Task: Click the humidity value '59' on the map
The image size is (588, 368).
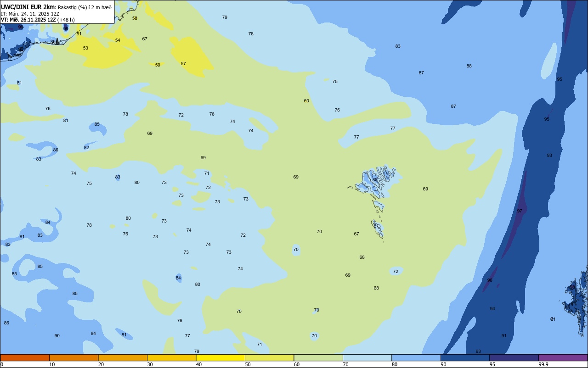Action: (x=158, y=65)
